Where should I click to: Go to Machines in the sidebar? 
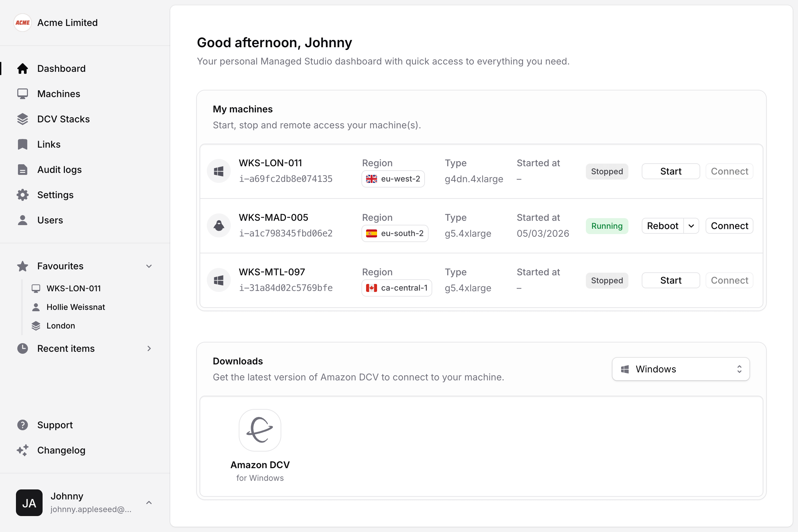point(59,94)
